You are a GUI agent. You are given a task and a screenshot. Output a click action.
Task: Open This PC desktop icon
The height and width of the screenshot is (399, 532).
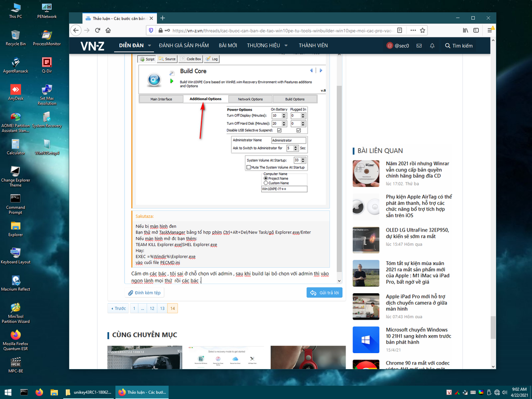tap(15, 10)
